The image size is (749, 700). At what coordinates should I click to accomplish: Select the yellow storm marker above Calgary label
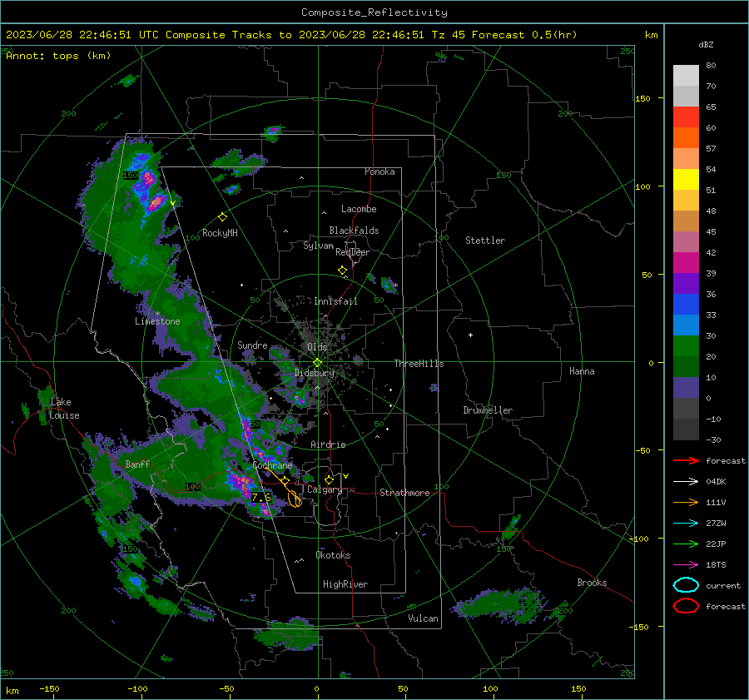(329, 479)
